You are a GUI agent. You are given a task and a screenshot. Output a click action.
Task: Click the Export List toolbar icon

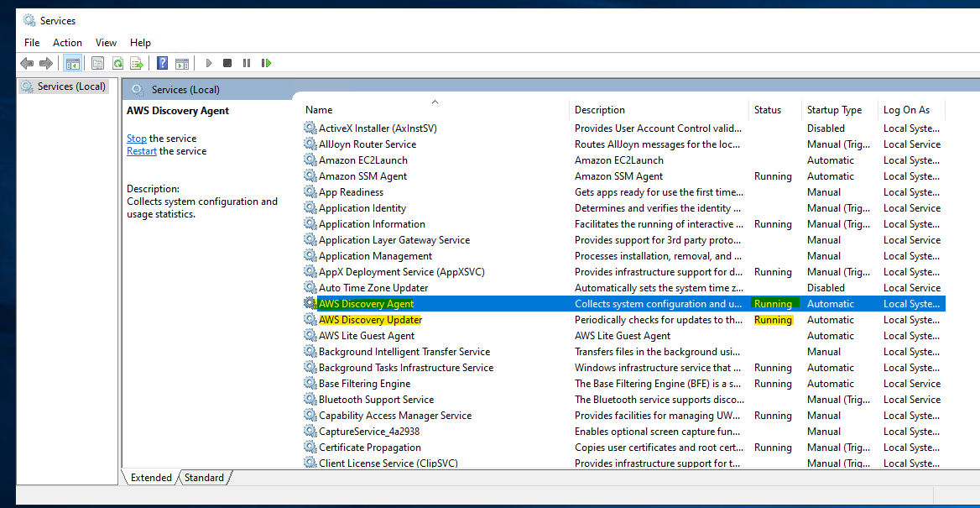point(137,63)
